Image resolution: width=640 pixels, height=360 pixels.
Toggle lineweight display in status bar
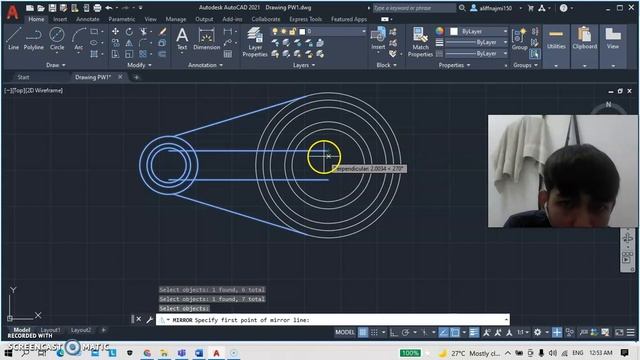pos(474,333)
